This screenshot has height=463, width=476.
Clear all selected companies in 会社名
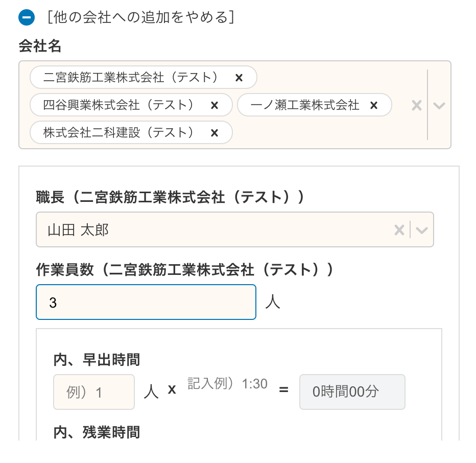[417, 105]
